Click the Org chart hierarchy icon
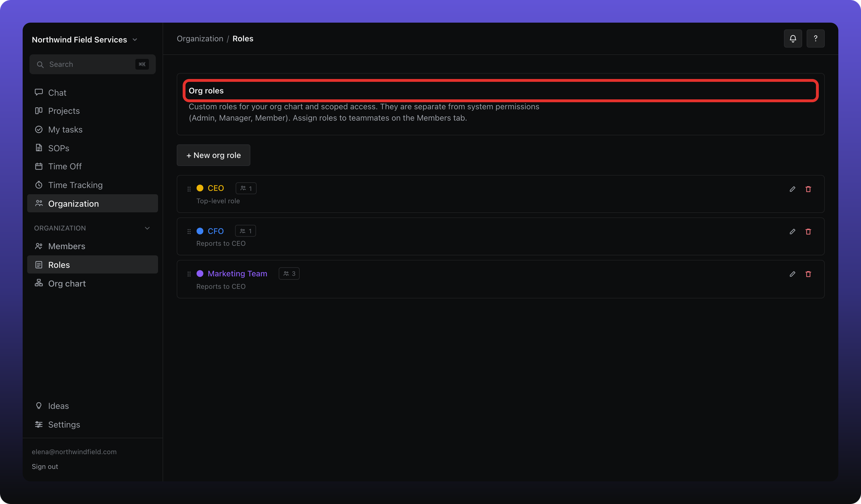Screen dimensions: 861x504 tap(39, 283)
